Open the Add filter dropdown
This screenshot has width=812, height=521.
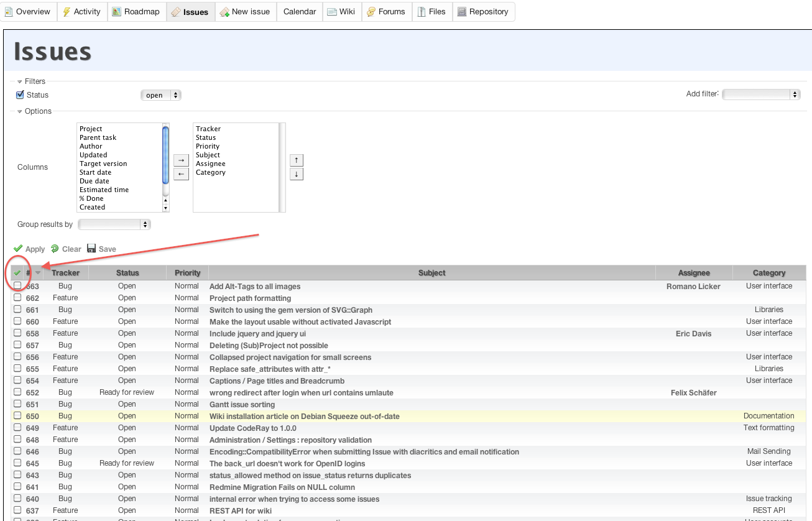click(x=761, y=95)
